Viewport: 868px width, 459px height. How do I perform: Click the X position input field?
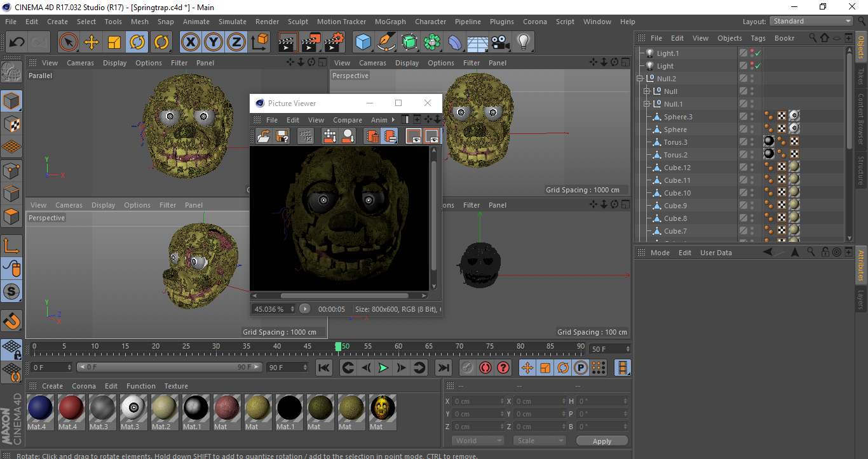pyautogui.click(x=478, y=401)
